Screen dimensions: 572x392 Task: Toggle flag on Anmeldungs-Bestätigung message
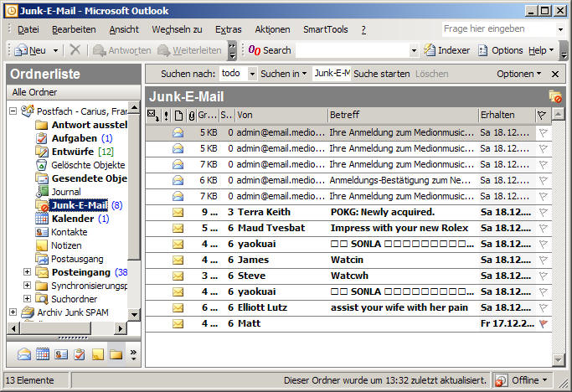(544, 180)
